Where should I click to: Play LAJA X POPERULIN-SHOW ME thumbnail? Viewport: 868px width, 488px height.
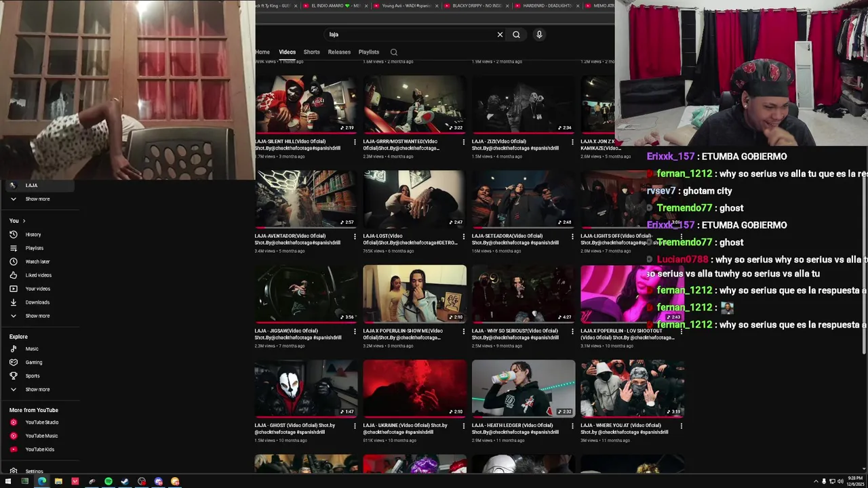coord(414,294)
